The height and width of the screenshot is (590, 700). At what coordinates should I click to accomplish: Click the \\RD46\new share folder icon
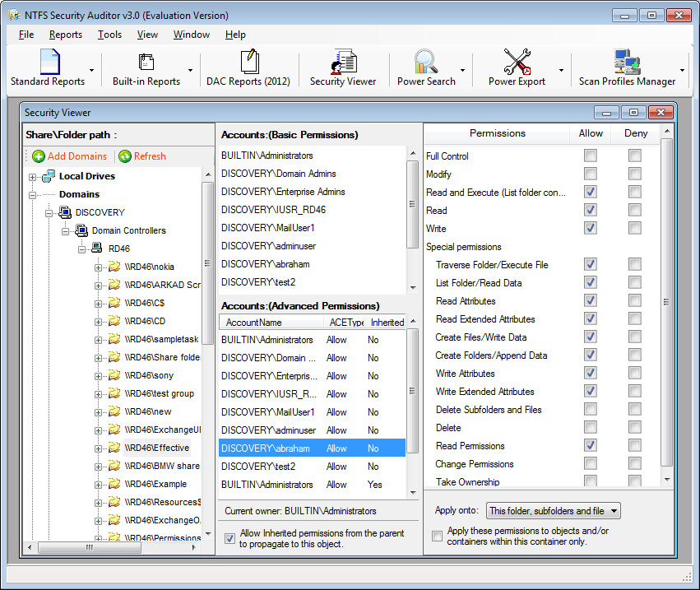(114, 411)
